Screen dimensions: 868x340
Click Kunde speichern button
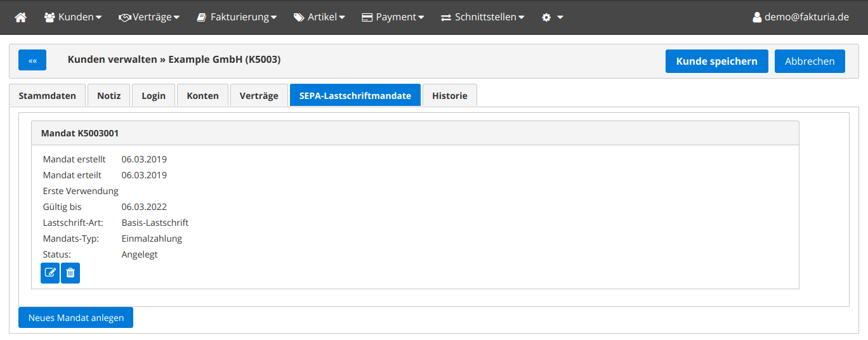tap(716, 62)
